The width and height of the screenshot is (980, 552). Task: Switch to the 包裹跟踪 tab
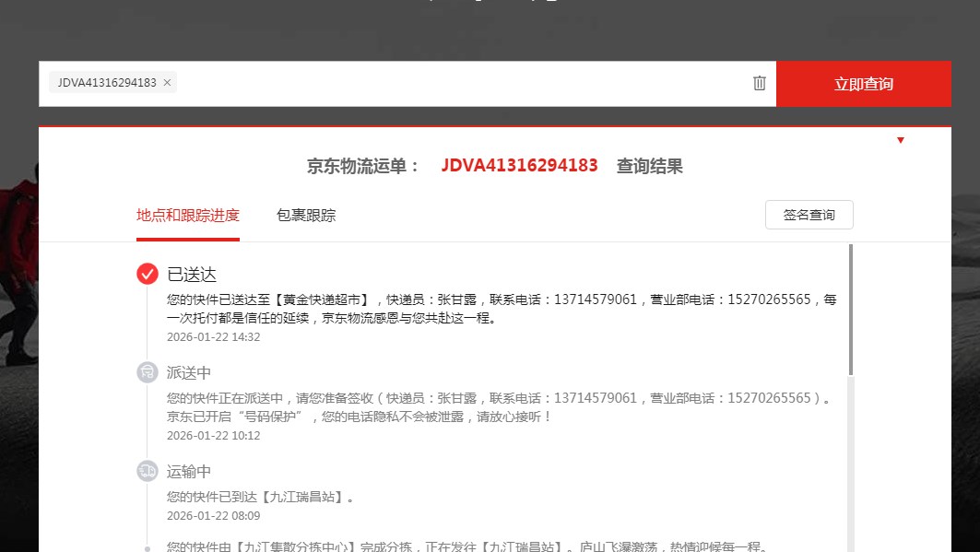306,216
